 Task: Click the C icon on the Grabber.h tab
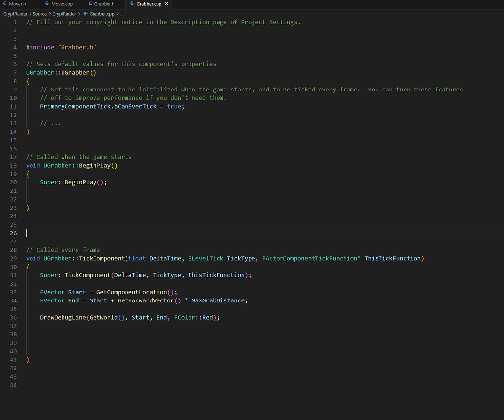[x=90, y=4]
